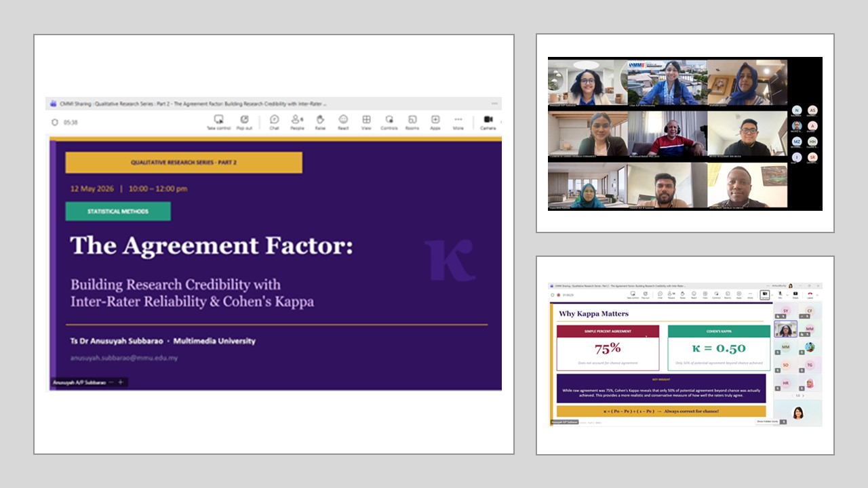
Task: Click Share in the bottom-right meeting window
Action: pos(795,295)
